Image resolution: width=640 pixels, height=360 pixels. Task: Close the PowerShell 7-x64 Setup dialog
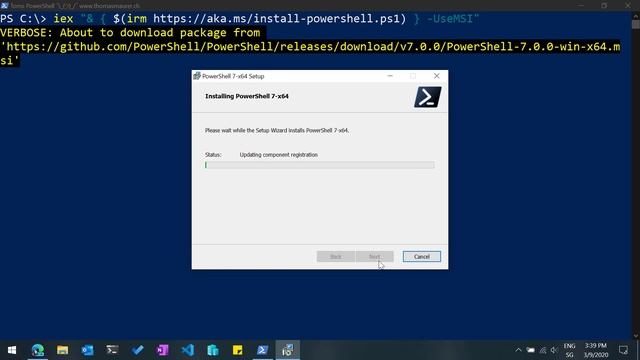[x=436, y=76]
